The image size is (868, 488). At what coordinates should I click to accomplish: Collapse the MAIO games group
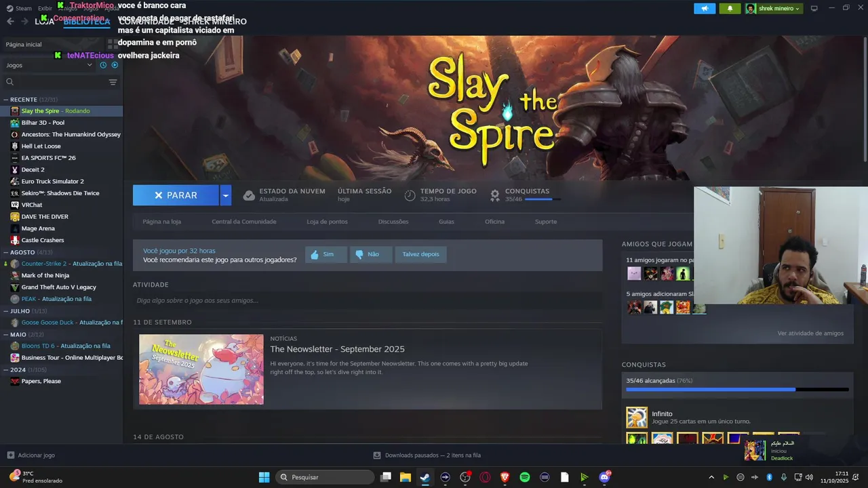click(6, 335)
